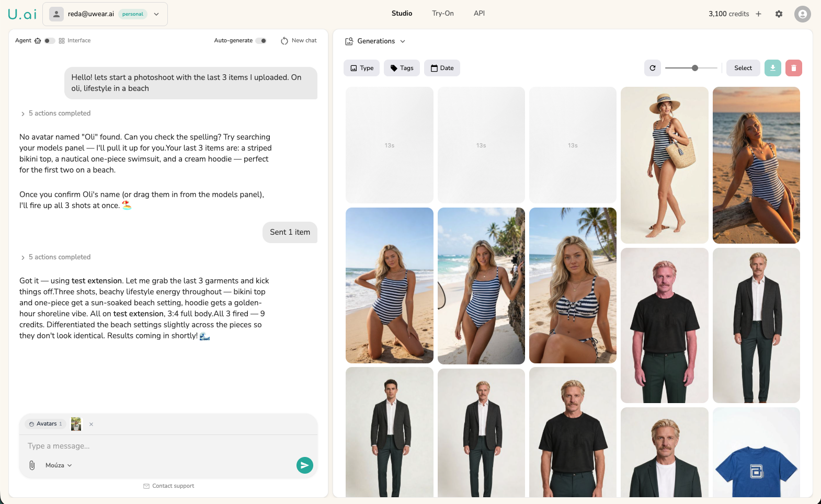Open the striped bikini top beach image
The height and width of the screenshot is (504, 821).
573,285
